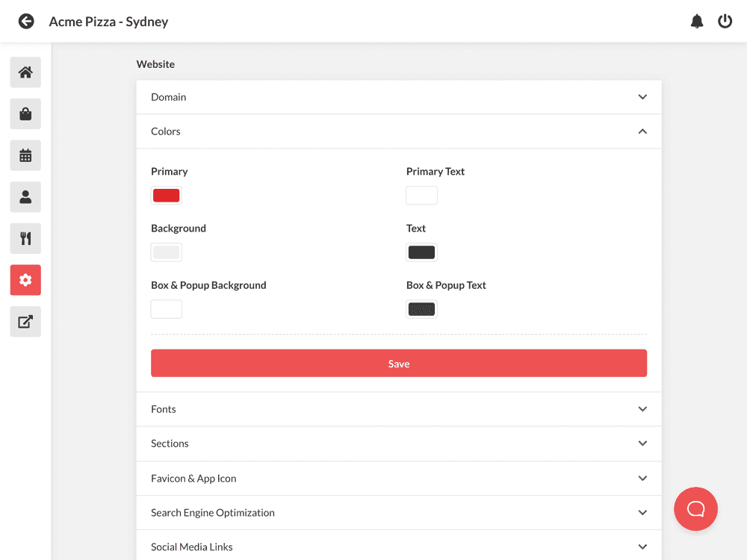The height and width of the screenshot is (560, 747).
Task: Expand the Favicon & App Icon section
Action: click(x=398, y=479)
